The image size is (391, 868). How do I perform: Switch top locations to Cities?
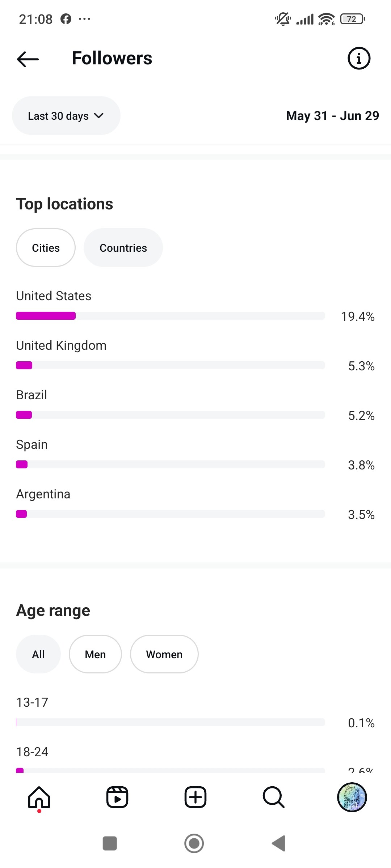pyautogui.click(x=46, y=248)
